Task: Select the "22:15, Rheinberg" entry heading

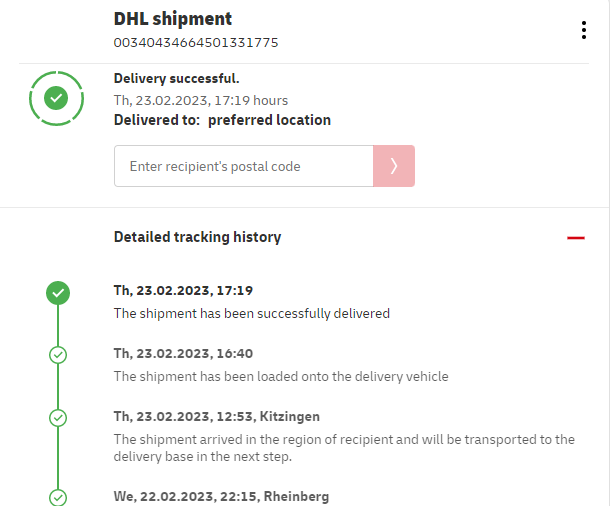Action: [221, 496]
